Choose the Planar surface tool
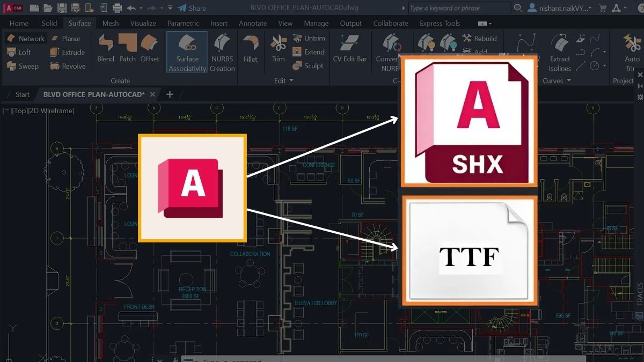The image size is (644, 362). pyautogui.click(x=65, y=39)
